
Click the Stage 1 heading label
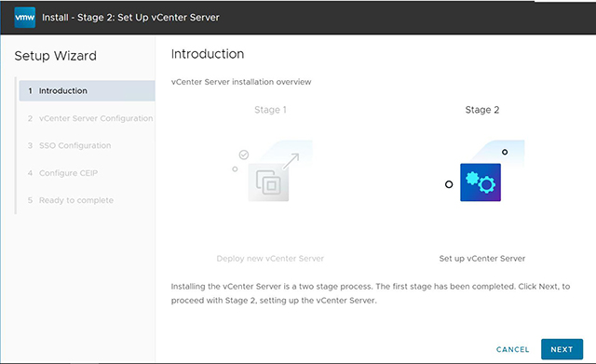[x=270, y=110]
